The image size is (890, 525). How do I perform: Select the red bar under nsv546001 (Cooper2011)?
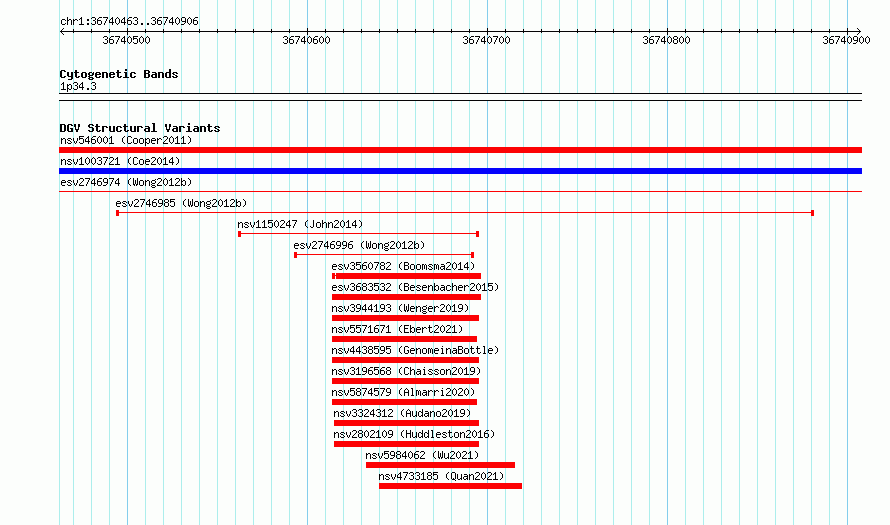click(460, 150)
